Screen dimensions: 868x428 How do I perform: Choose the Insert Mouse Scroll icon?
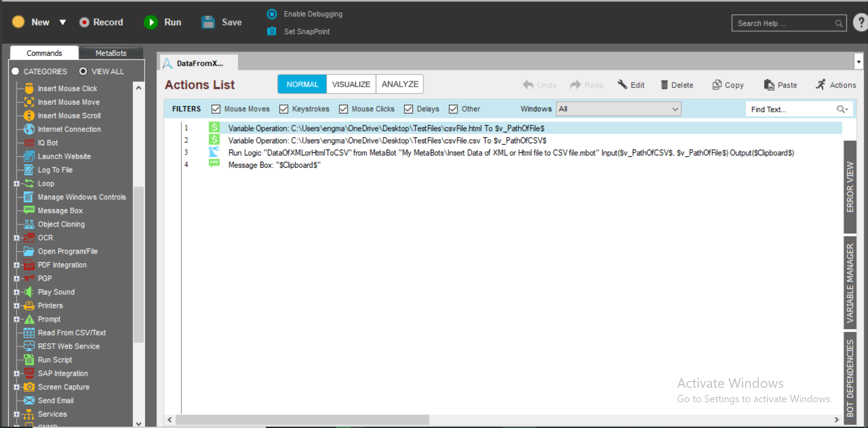pyautogui.click(x=29, y=115)
